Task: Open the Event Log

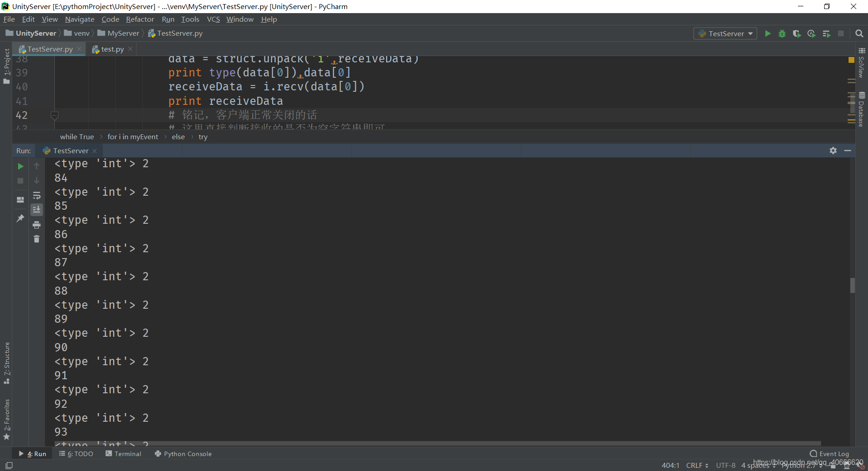Action: click(830, 454)
